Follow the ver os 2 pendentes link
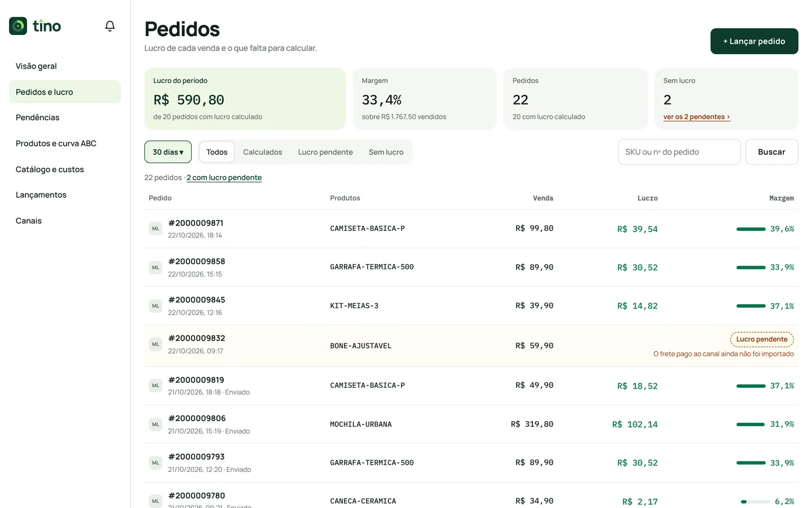This screenshot has height=508, width=812. click(x=696, y=117)
